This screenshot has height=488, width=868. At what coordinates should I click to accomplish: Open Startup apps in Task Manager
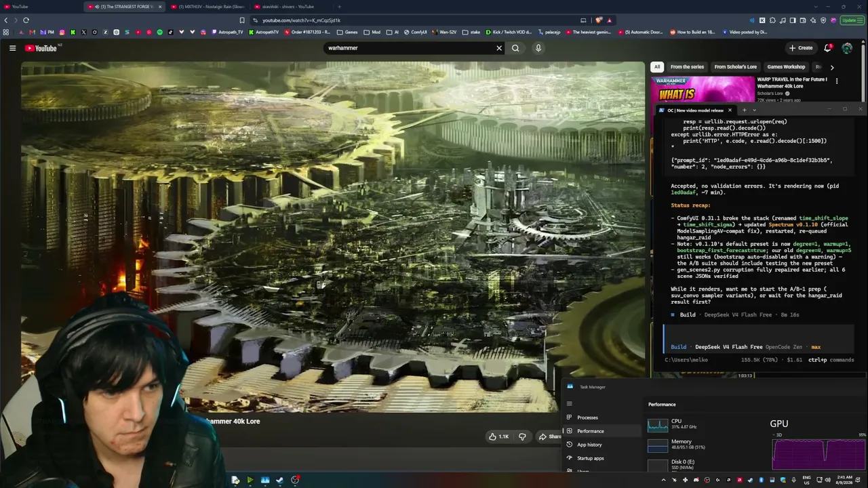601,458
